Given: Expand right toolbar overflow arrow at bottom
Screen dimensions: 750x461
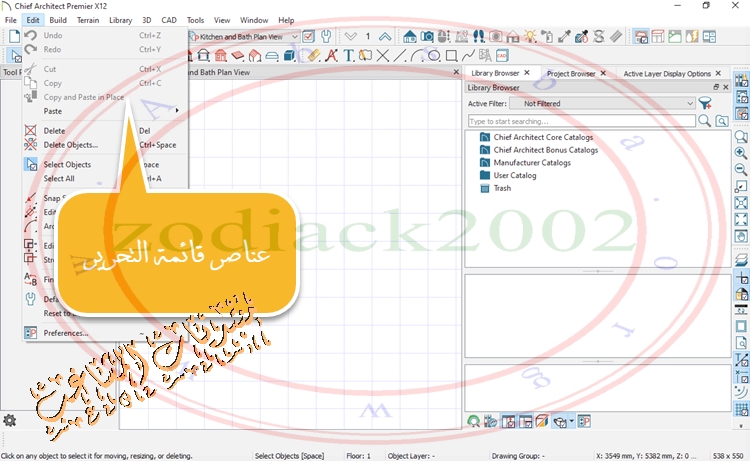Looking at the screenshot, I should tap(741, 426).
